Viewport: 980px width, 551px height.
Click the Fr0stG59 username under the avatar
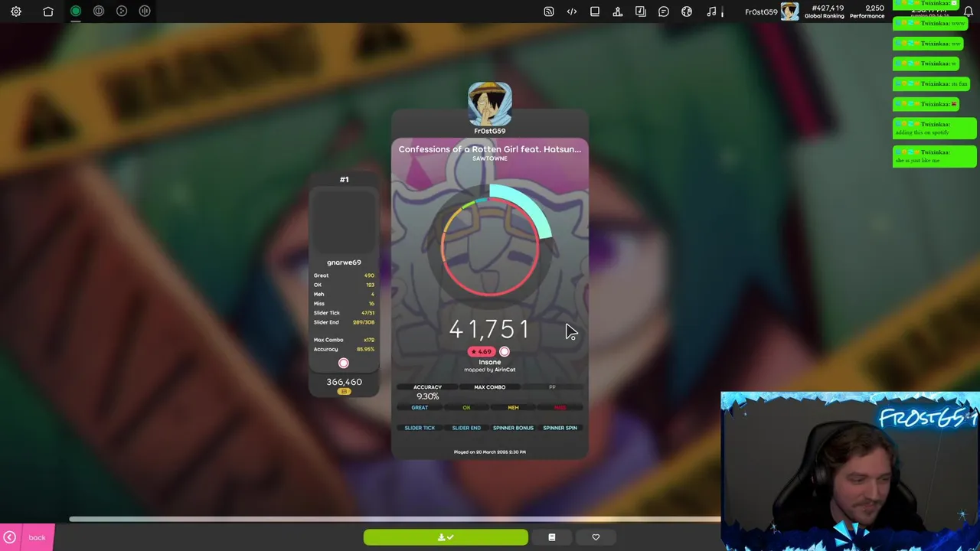tap(490, 131)
